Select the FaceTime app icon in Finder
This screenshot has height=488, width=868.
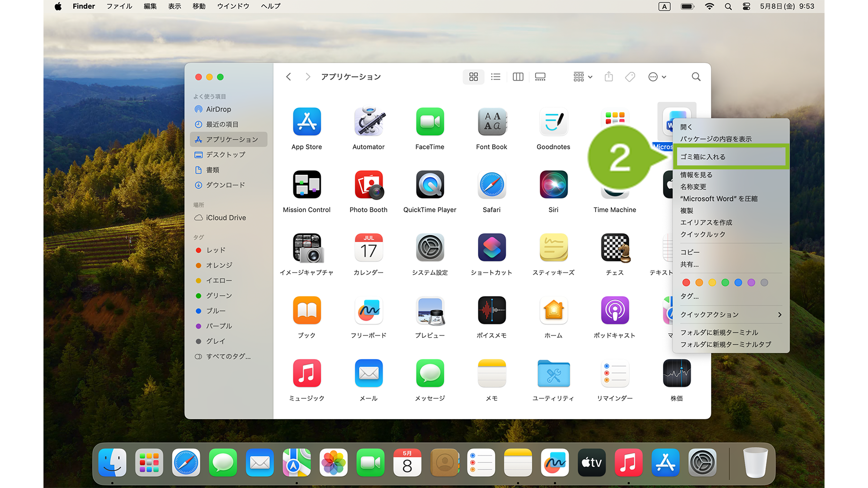430,122
